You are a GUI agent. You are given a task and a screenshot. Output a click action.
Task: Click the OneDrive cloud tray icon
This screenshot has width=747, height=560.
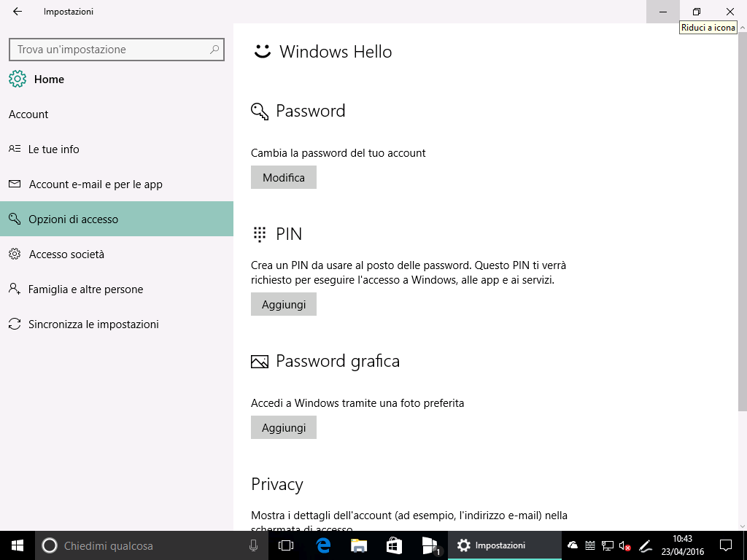573,545
